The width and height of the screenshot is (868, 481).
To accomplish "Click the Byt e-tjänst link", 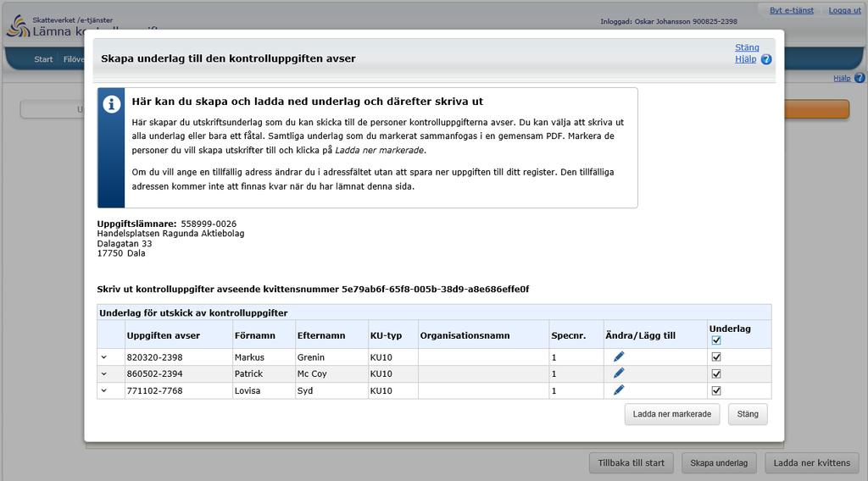I will 792,10.
